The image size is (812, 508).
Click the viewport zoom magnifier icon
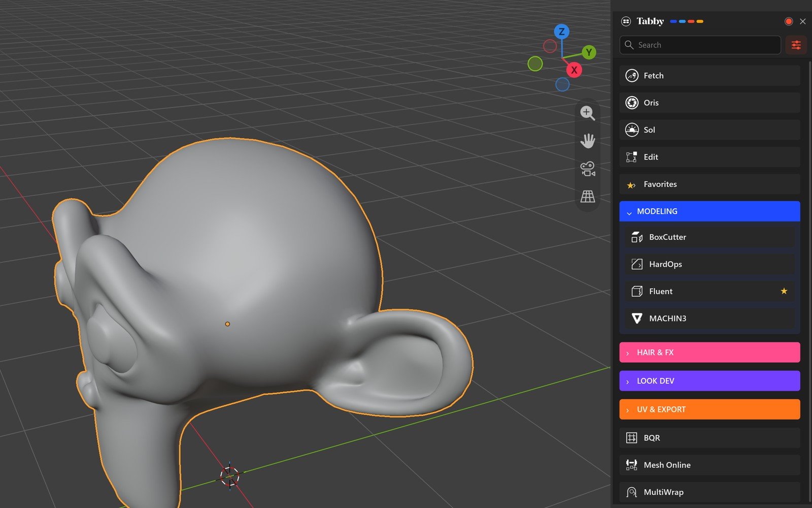(x=588, y=113)
